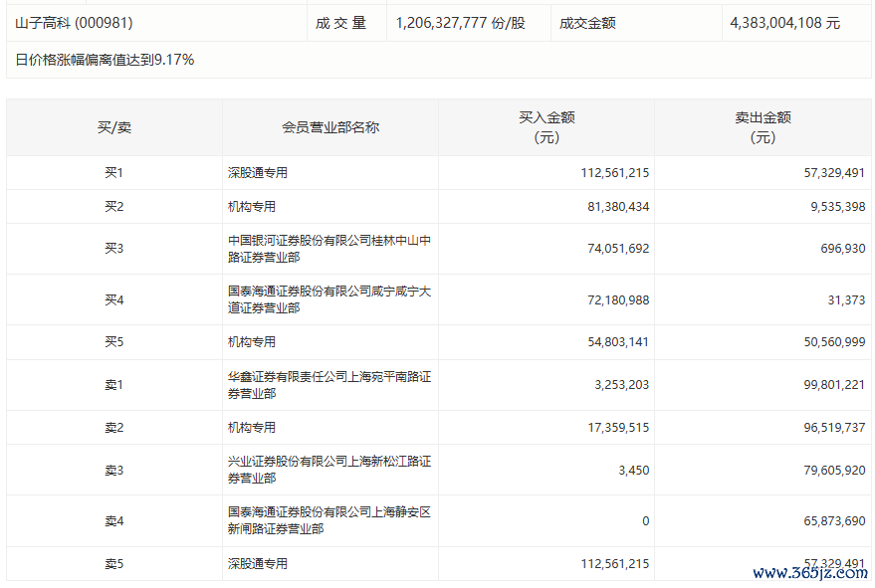Click 中国银河证券 桂林中山中路 branch name
Screen dimensions: 875x588
tap(329, 249)
